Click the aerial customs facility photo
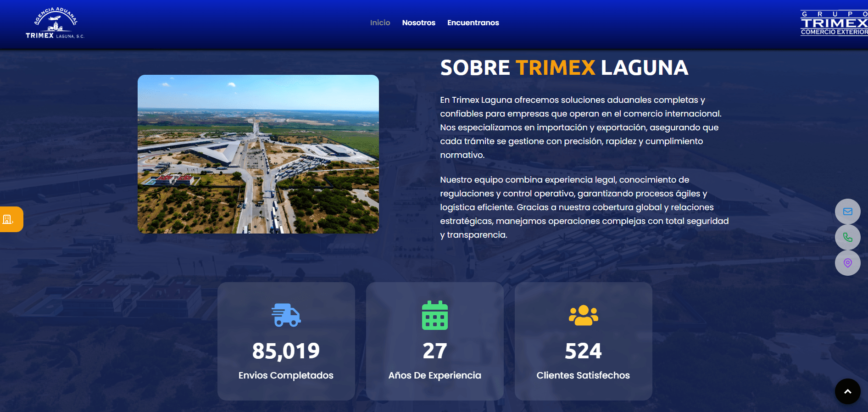Screen dimensions: 868x412 (258, 154)
